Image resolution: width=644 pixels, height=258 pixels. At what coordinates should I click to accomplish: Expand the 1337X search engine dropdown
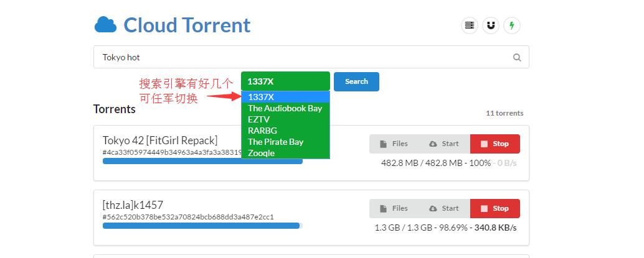(285, 81)
